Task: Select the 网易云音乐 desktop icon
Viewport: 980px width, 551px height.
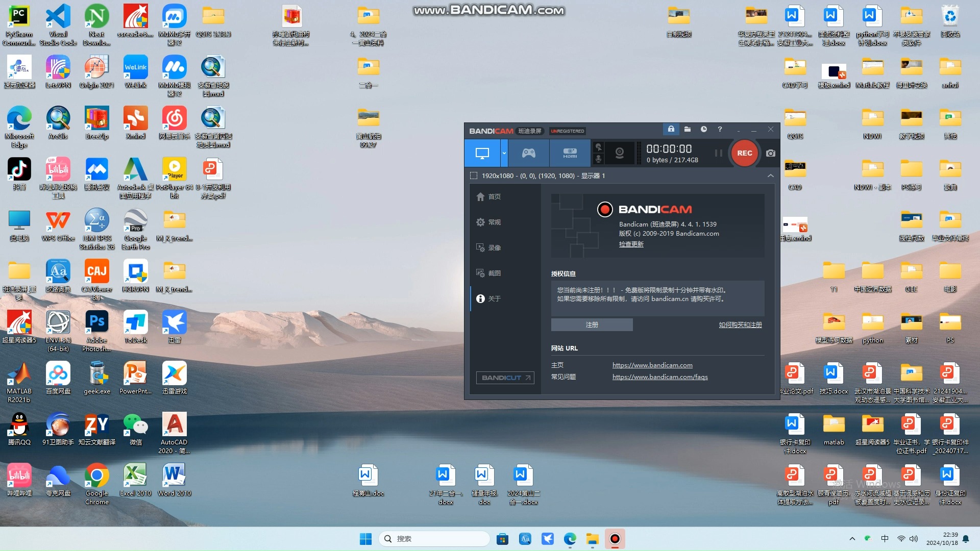Action: (x=174, y=122)
